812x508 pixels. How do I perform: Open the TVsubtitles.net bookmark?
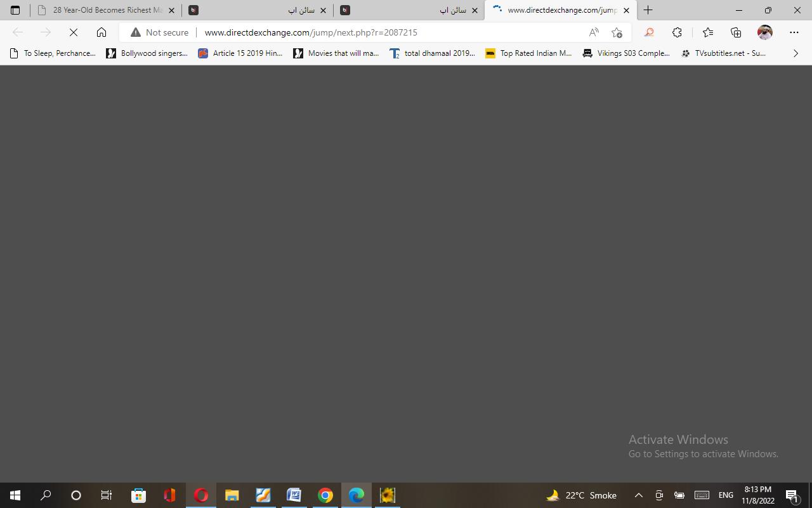click(723, 53)
